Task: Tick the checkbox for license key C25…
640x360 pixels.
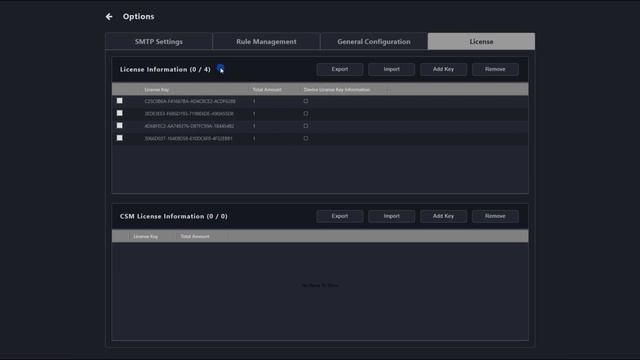Action: click(x=120, y=100)
